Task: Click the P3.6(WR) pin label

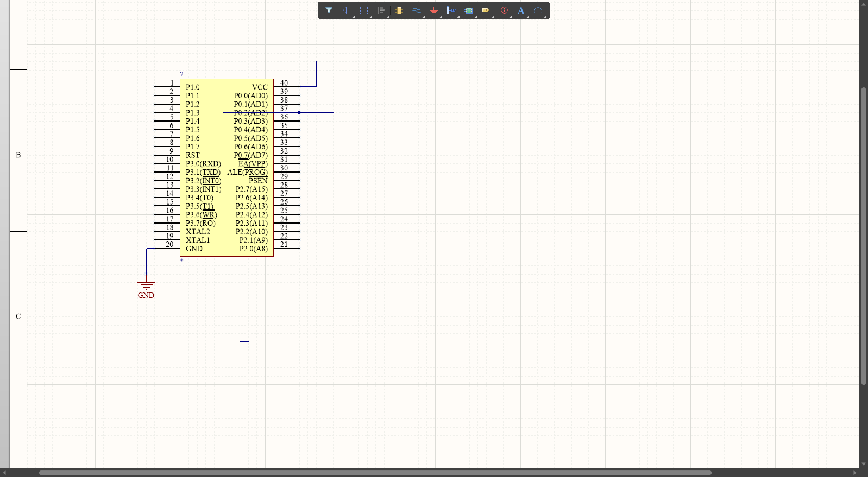Action: tap(202, 215)
